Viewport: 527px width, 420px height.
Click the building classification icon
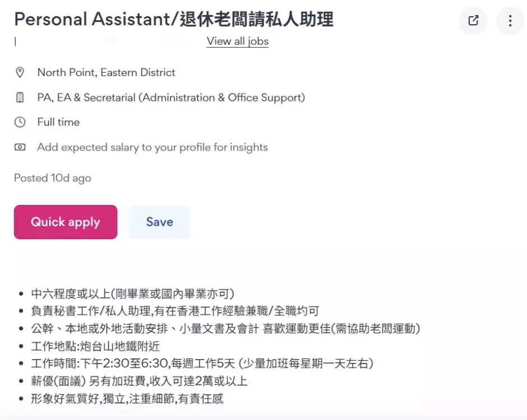[x=20, y=97]
